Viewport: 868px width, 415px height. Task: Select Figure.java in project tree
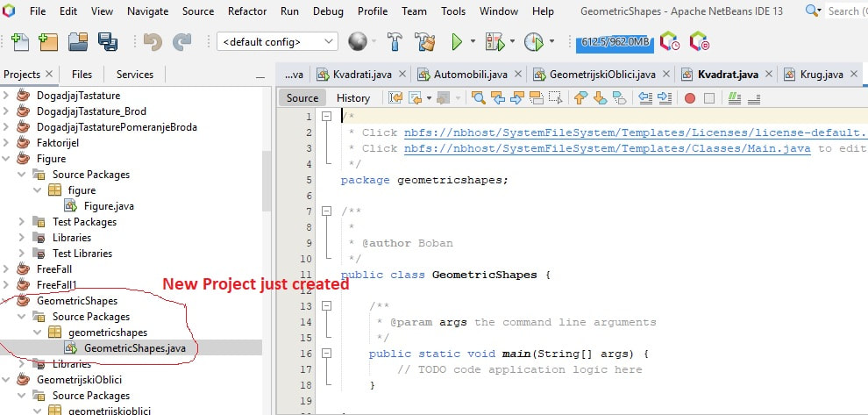109,206
